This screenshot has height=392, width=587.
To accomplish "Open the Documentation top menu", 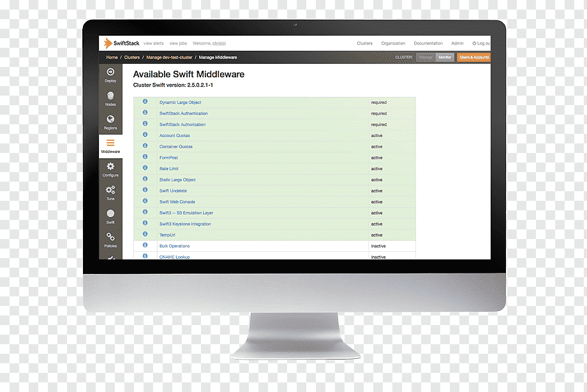I will (428, 43).
